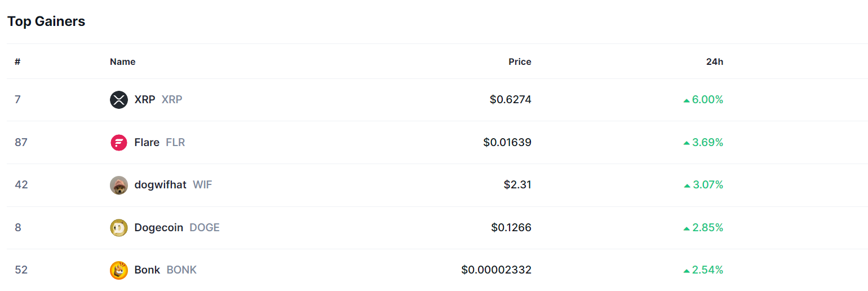Click the green up arrow beside 2.54%
The image size is (868, 291).
tap(687, 271)
